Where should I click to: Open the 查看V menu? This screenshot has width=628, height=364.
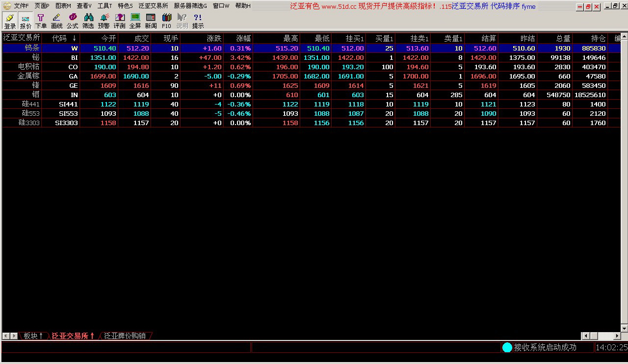84,6
